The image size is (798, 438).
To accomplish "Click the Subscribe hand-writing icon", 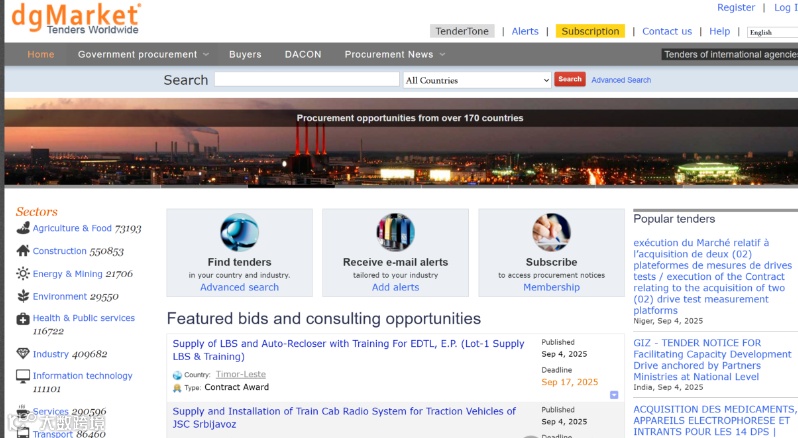I will coord(551,232).
